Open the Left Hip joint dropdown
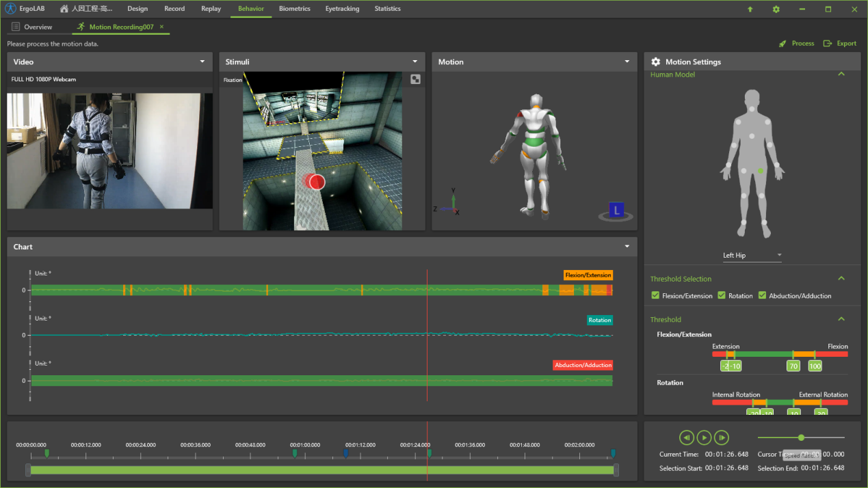This screenshot has height=488, width=868. (752, 256)
